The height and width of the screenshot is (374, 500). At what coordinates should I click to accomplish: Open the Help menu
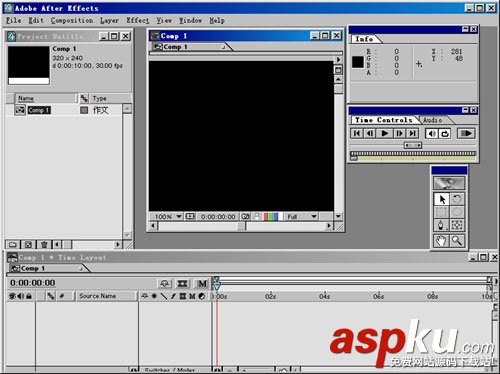217,20
